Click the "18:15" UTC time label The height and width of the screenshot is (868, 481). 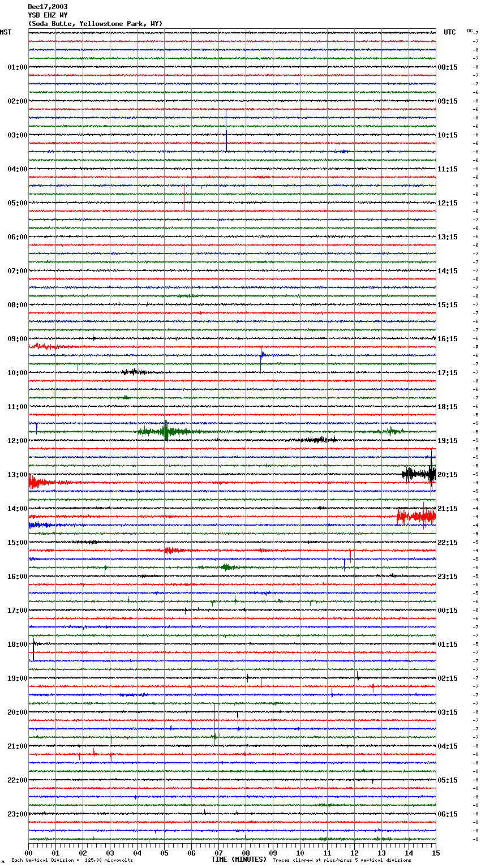448,407
